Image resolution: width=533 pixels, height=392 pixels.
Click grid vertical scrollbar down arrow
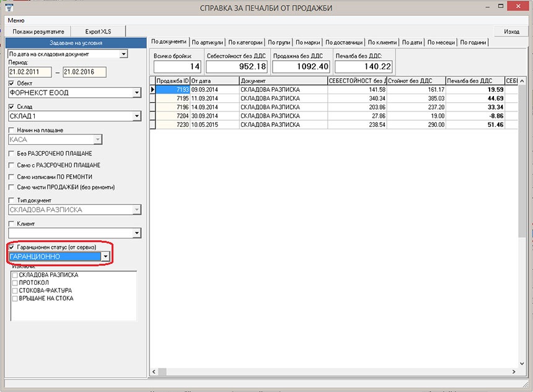point(522,364)
